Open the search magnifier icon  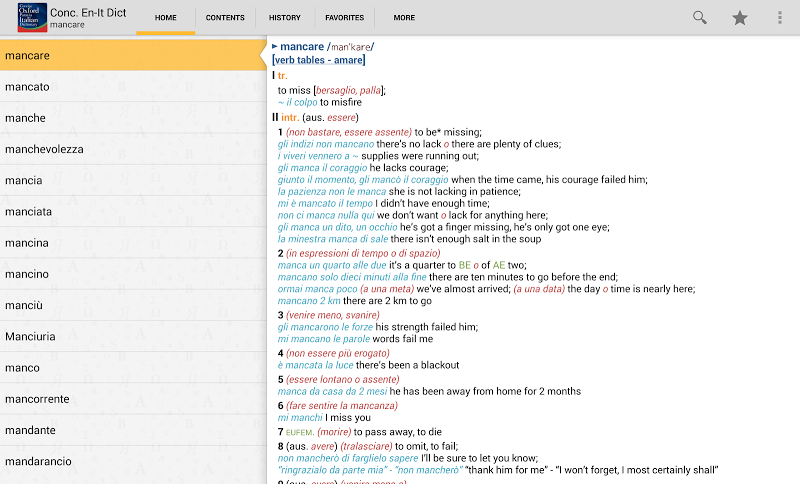700,17
